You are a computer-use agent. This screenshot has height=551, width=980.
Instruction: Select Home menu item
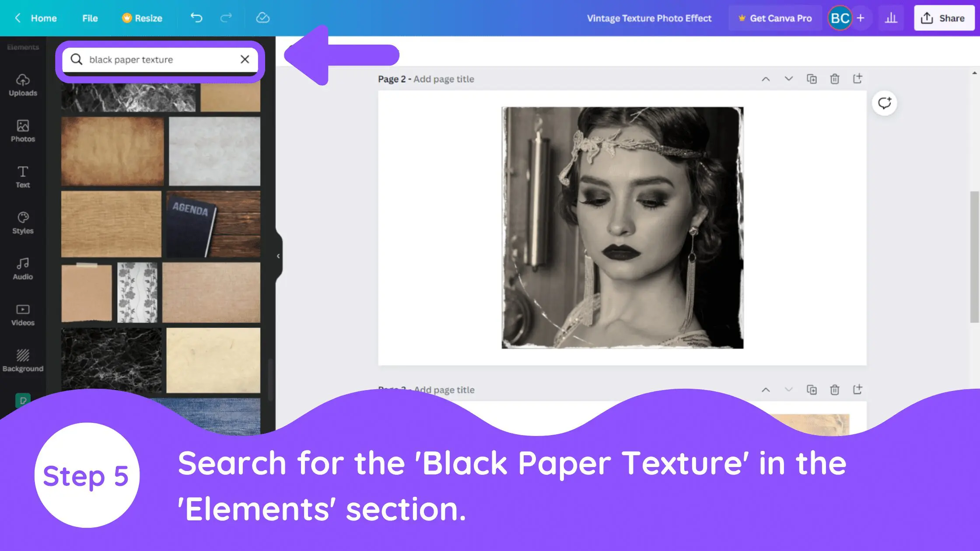tap(44, 18)
